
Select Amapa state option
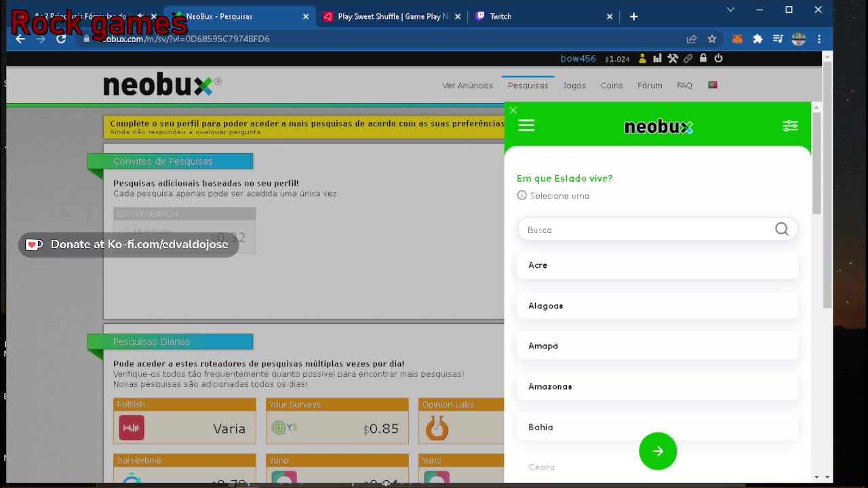click(x=657, y=346)
